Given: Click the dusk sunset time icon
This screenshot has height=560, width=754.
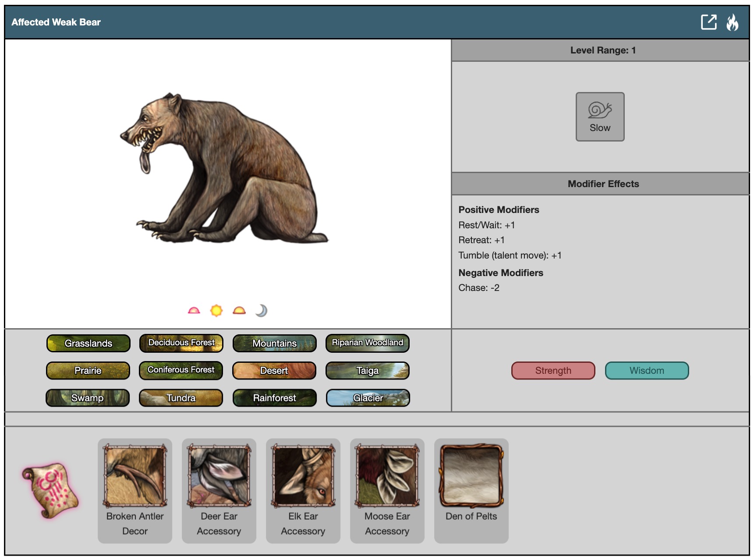Looking at the screenshot, I should point(239,311).
